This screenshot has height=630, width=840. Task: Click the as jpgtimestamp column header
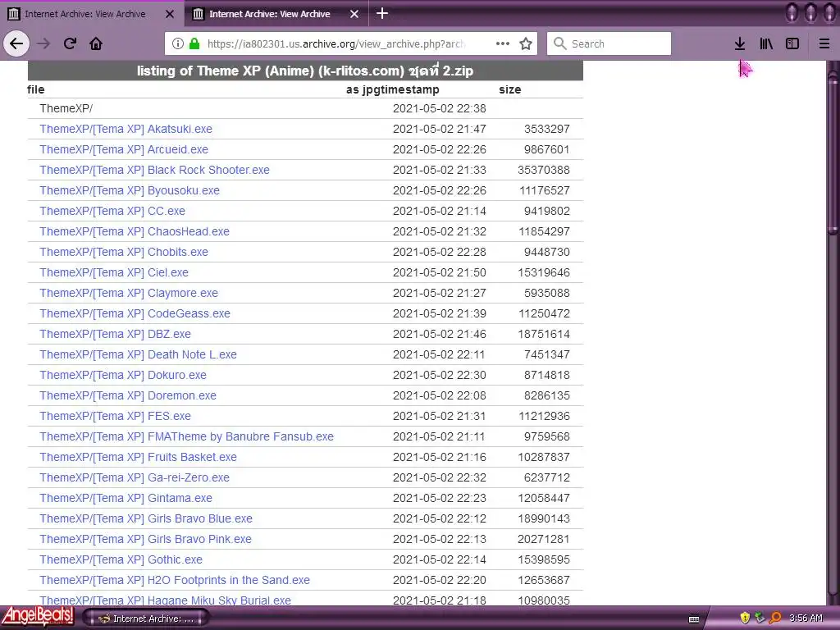393,89
